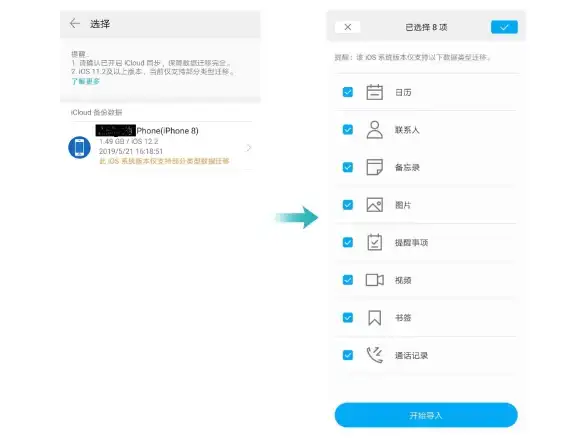
Task: Click the iCloud 备份数据 section heading
Action: (96, 112)
